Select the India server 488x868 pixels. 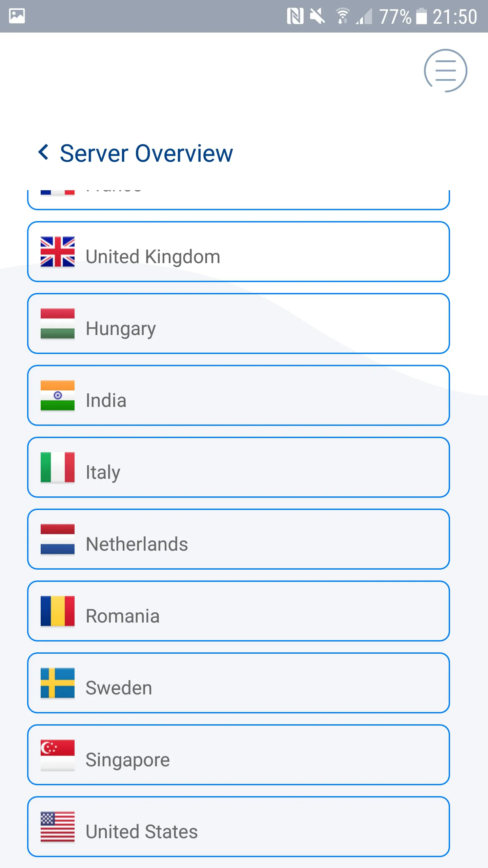[x=238, y=396]
